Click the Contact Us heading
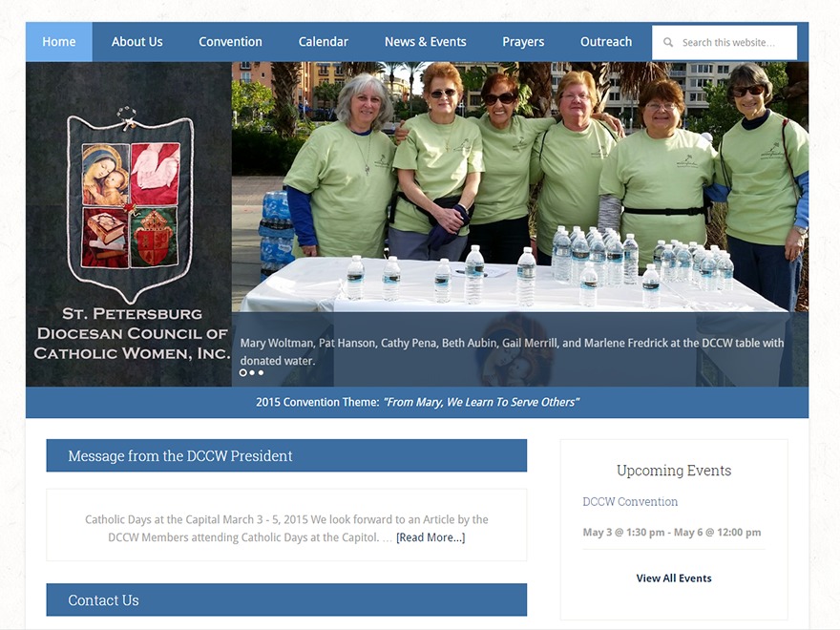 coord(103,600)
